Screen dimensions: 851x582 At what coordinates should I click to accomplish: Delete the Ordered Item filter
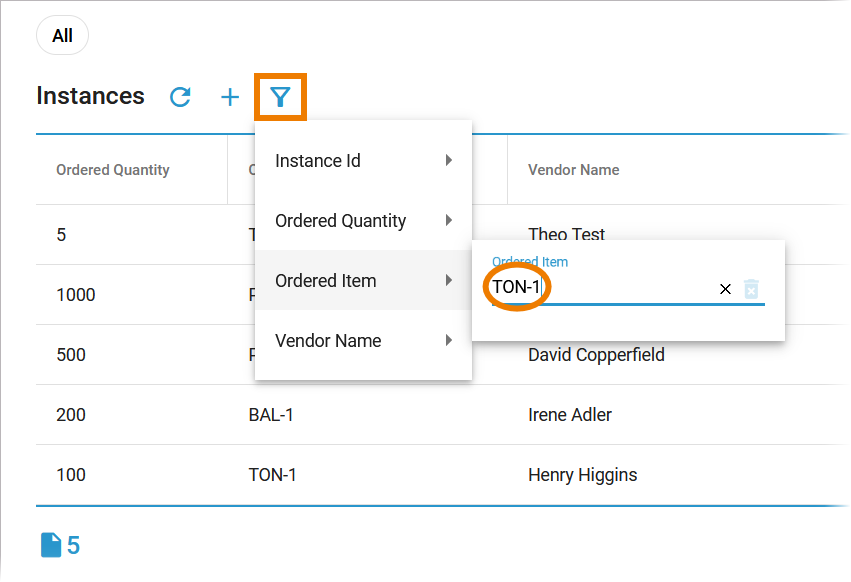click(x=752, y=289)
